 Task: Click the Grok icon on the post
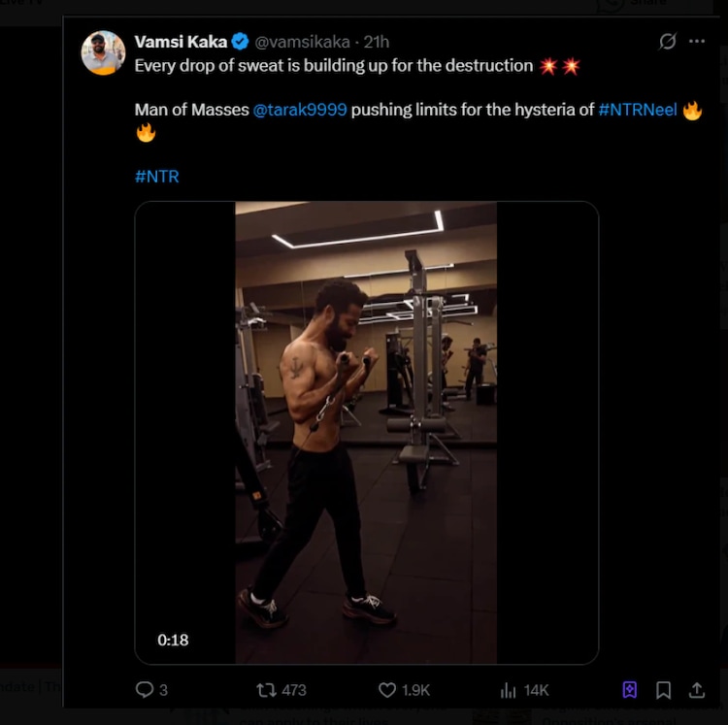pyautogui.click(x=667, y=42)
